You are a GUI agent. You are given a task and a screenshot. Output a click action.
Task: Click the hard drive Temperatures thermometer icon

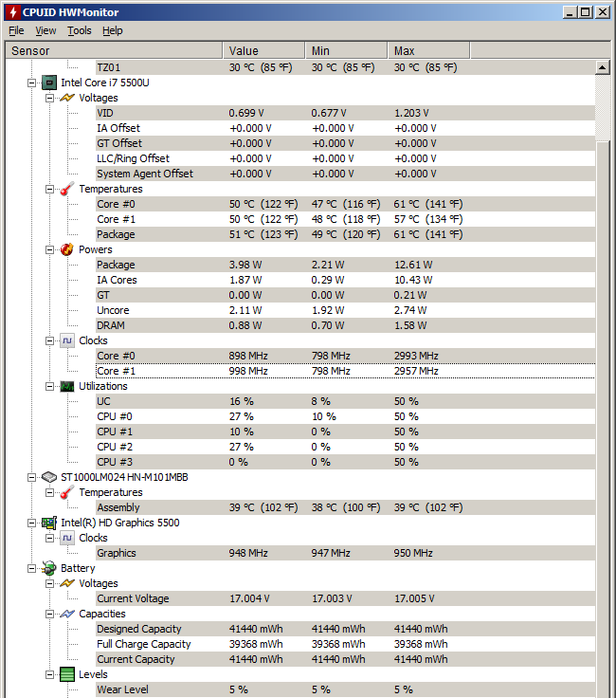66,492
